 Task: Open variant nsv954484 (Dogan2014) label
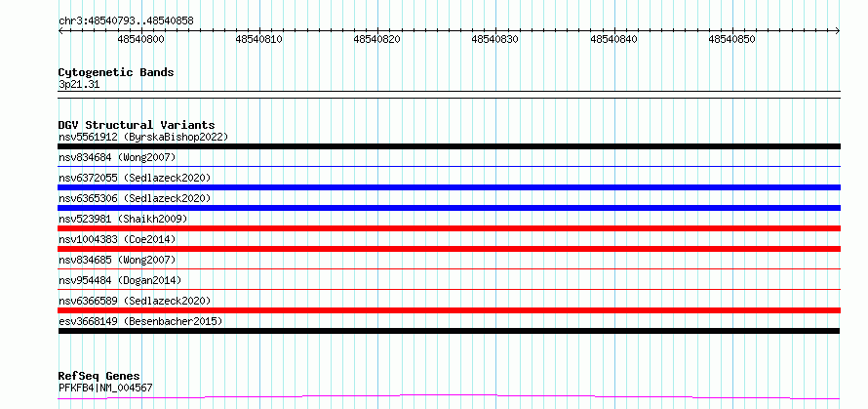tap(120, 280)
